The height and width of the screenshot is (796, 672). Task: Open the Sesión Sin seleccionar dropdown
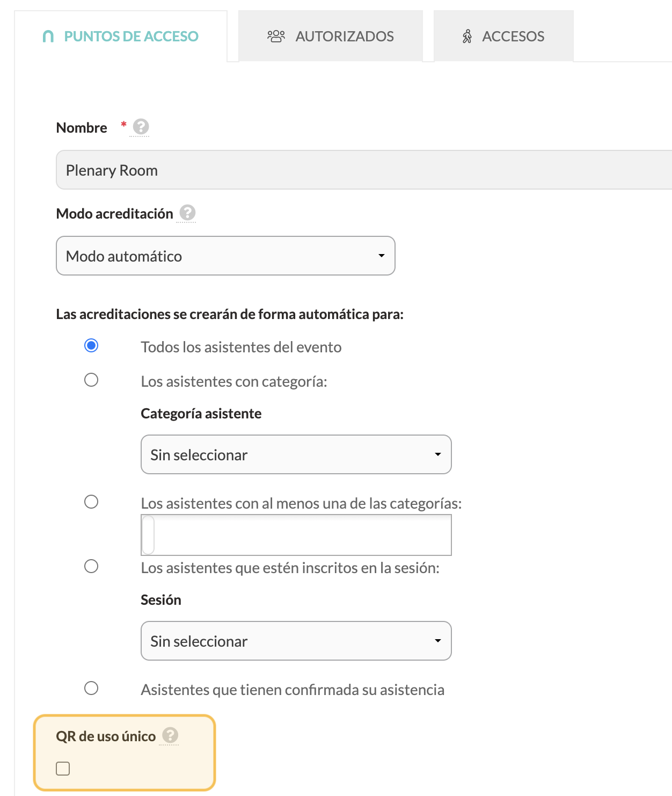[x=296, y=641]
